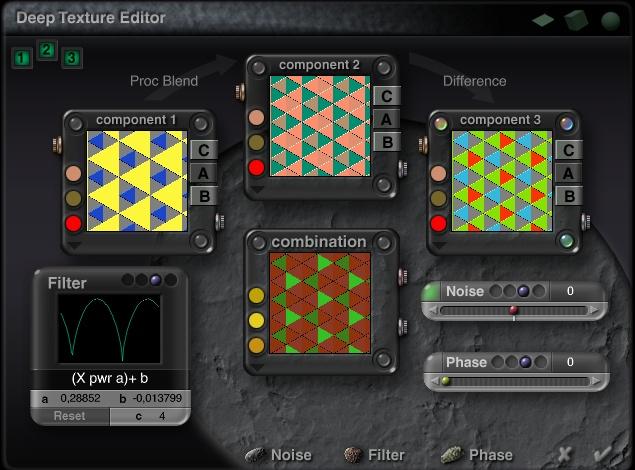
Task: Pick component 2 salmon color swatch
Action: (256, 117)
